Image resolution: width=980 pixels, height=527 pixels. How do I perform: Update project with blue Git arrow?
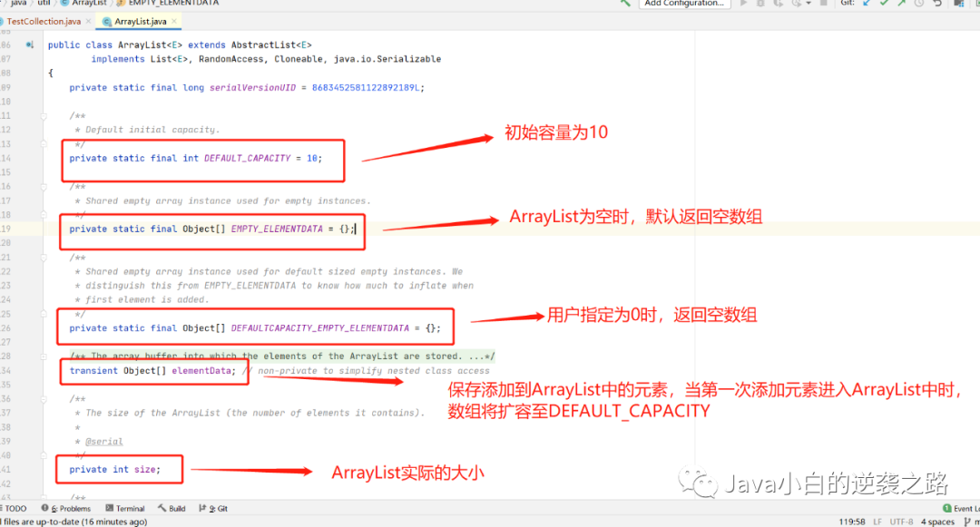pyautogui.click(x=867, y=3)
